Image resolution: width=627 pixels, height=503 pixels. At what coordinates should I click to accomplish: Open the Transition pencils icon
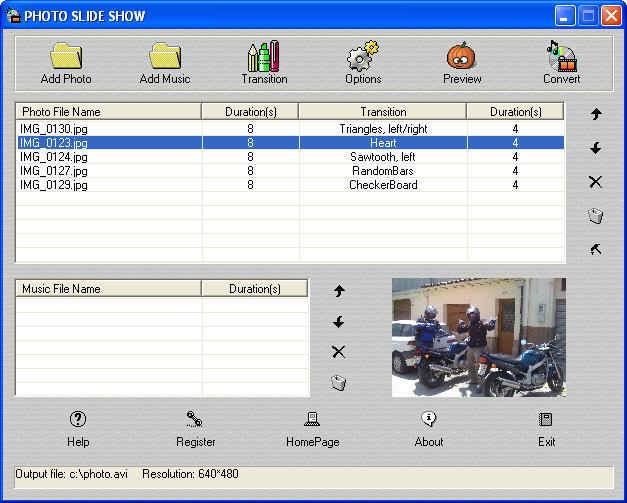264,56
